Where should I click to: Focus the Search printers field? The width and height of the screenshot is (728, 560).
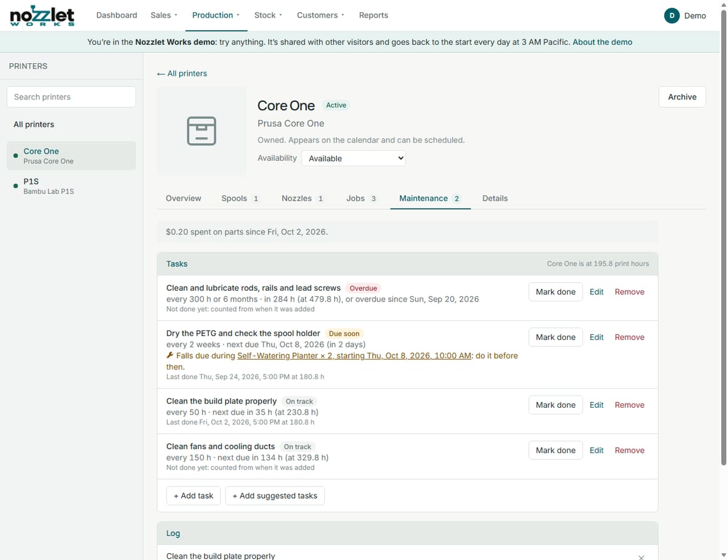click(71, 97)
